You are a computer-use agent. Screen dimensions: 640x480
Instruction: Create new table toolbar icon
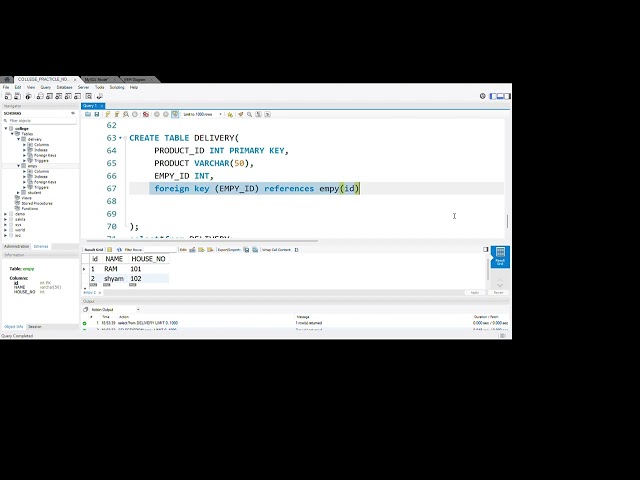[49, 96]
